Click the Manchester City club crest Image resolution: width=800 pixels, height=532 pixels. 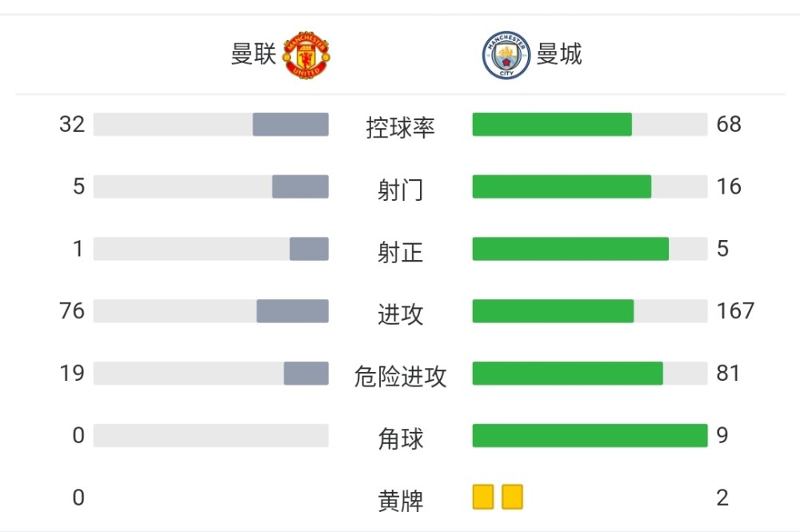click(506, 55)
